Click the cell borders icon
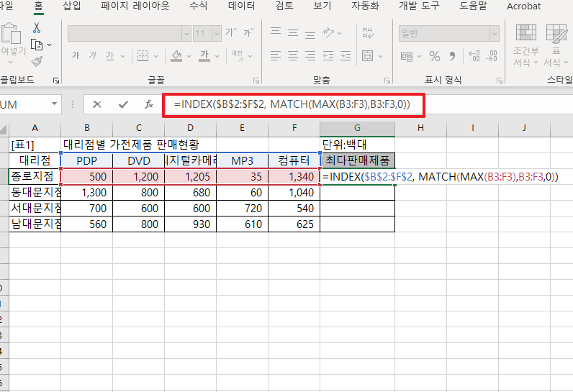 [x=143, y=56]
